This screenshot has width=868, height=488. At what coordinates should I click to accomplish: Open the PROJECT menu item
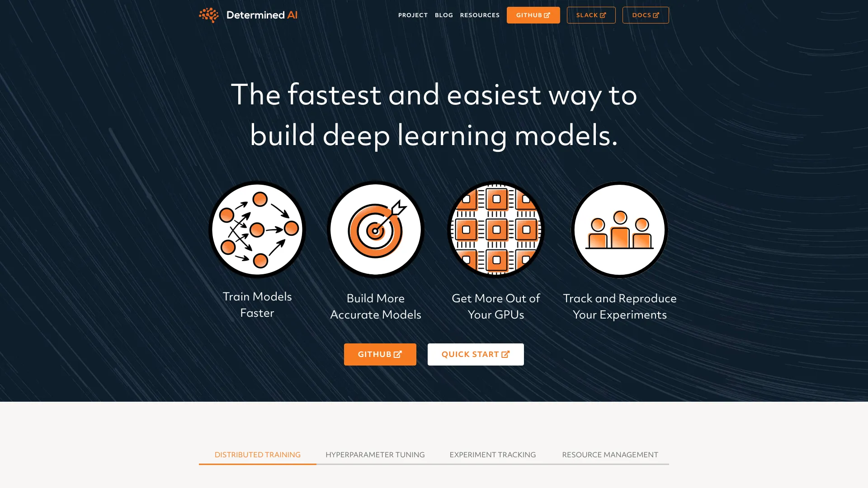(413, 15)
